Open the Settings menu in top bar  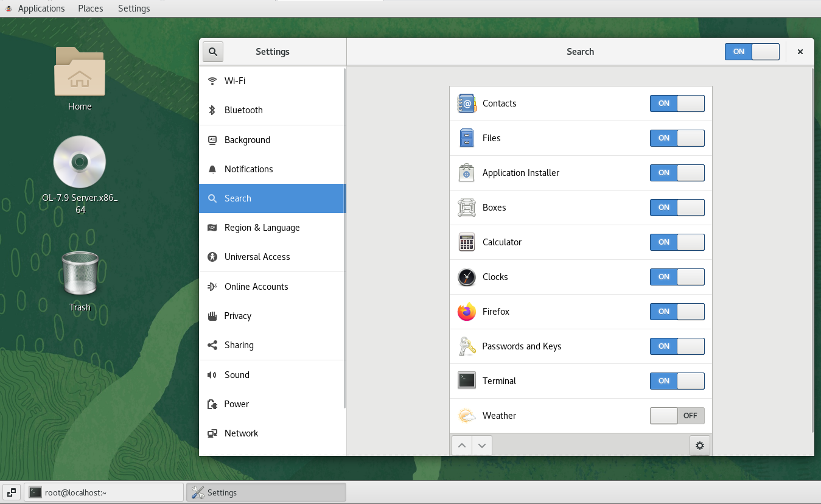click(134, 9)
